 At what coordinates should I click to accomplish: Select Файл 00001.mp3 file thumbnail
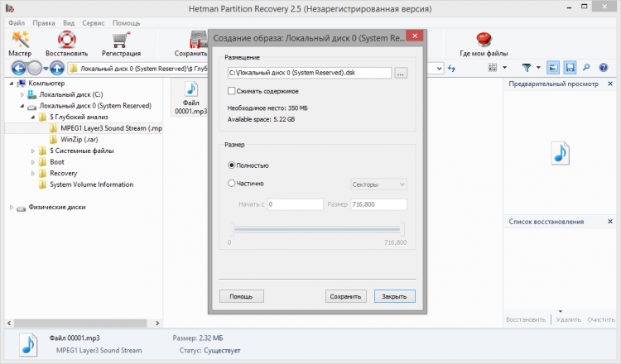pos(191,98)
